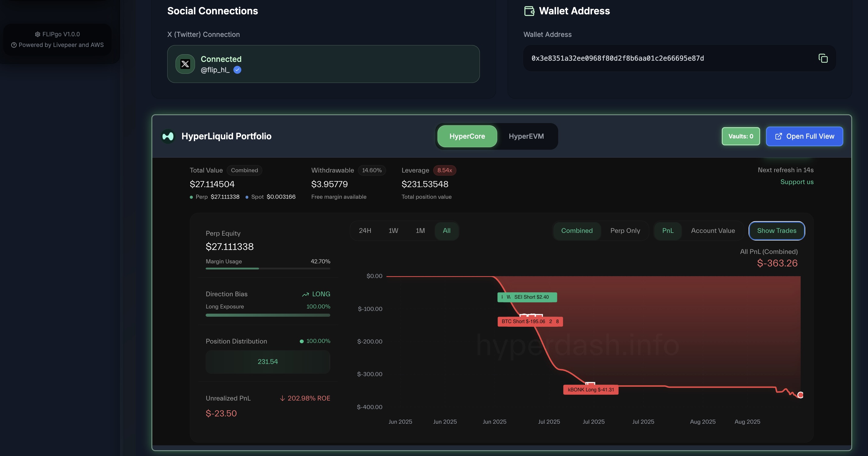
Task: Switch chart metric to Account Value
Action: (x=713, y=230)
